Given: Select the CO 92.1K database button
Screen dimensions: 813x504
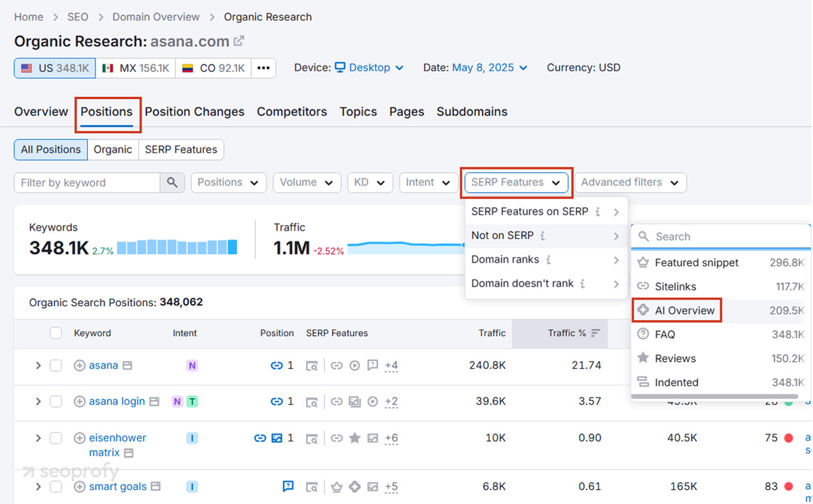Looking at the screenshot, I should [x=213, y=68].
